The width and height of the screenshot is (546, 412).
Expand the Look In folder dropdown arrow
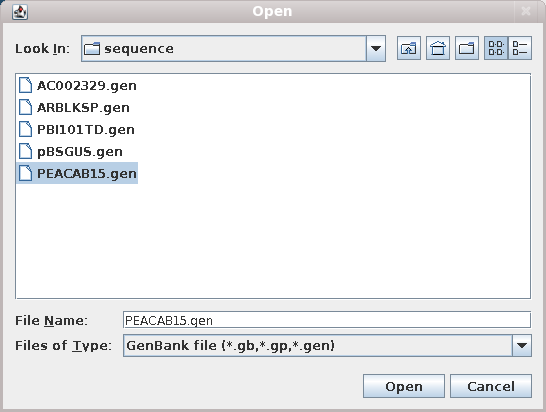(376, 48)
